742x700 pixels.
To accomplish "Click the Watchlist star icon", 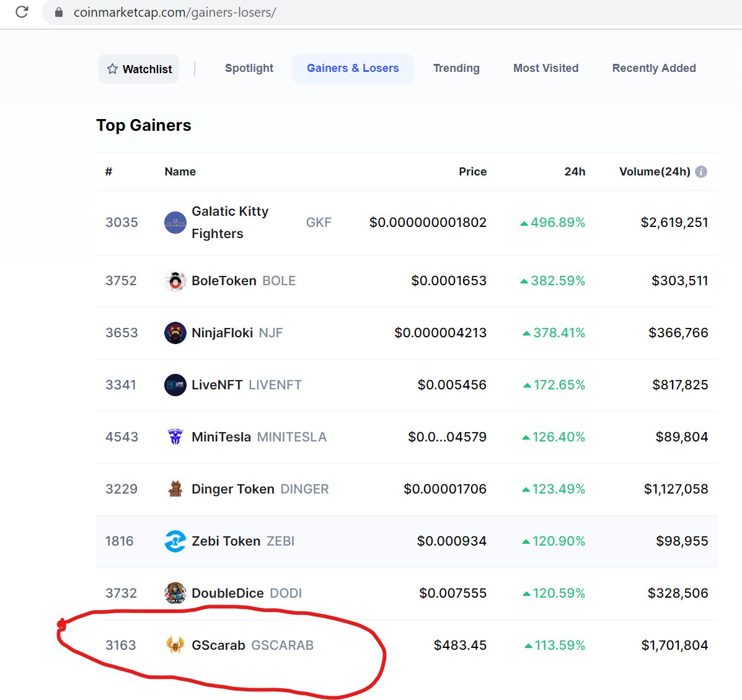I will point(112,69).
